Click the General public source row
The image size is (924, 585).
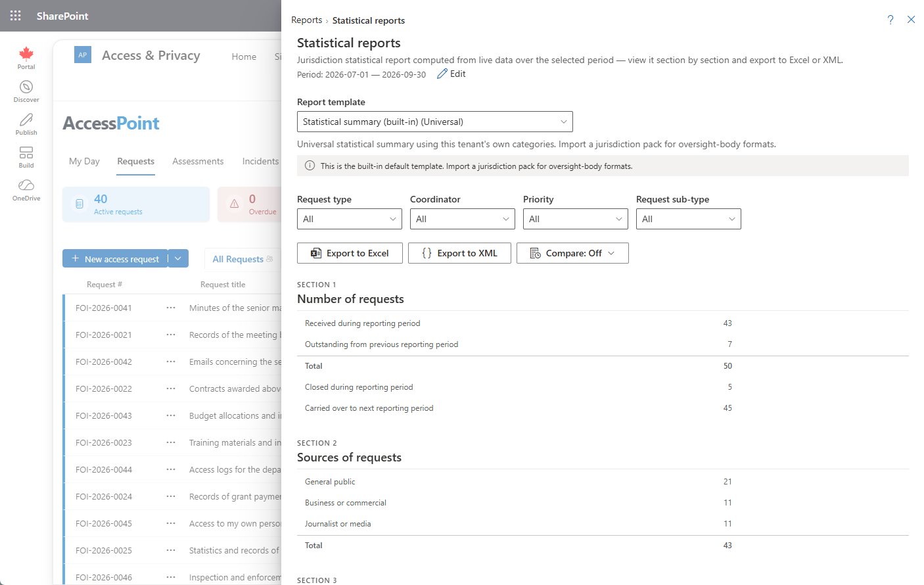pyautogui.click(x=603, y=481)
